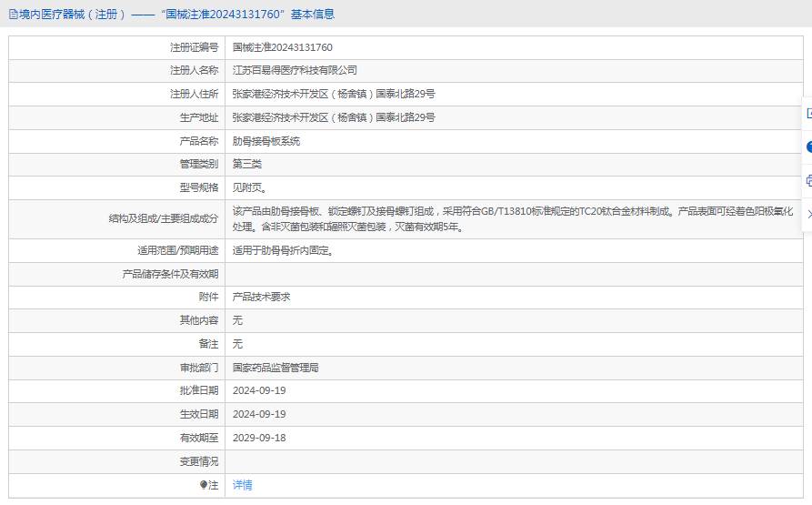This screenshot has width=812, height=505.
Task: Select the 备注 label cell
Action: [x=117, y=345]
